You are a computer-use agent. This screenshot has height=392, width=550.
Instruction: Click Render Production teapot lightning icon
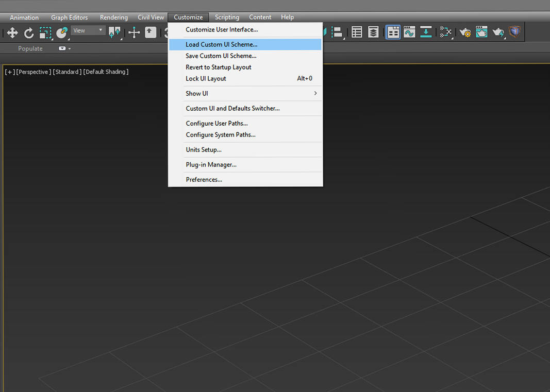point(498,32)
